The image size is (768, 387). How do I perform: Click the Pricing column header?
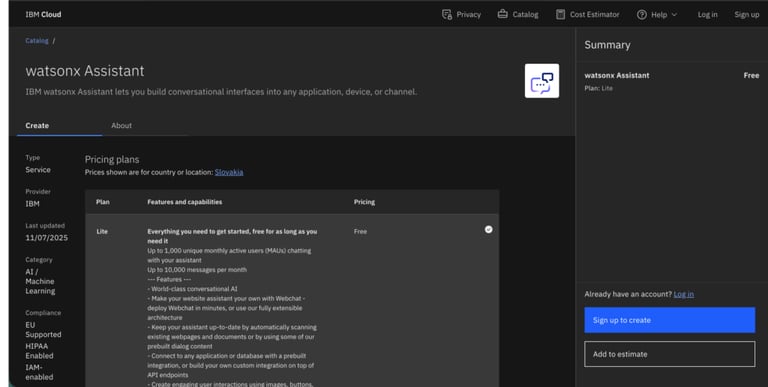[x=364, y=202]
